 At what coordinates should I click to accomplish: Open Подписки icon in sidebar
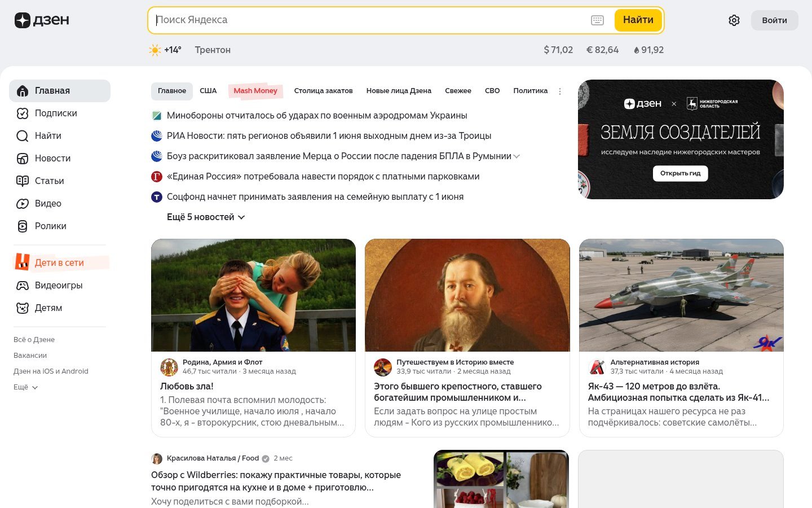point(23,113)
